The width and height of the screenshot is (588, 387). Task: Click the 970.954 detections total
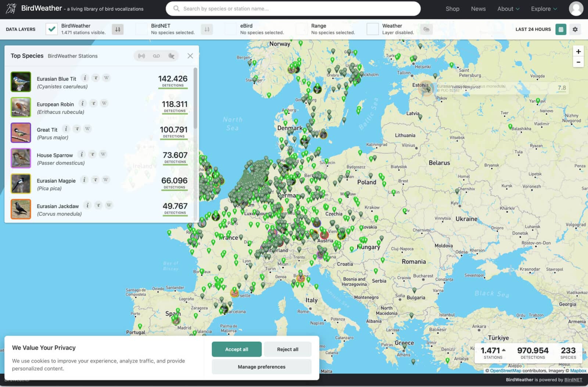[533, 351]
